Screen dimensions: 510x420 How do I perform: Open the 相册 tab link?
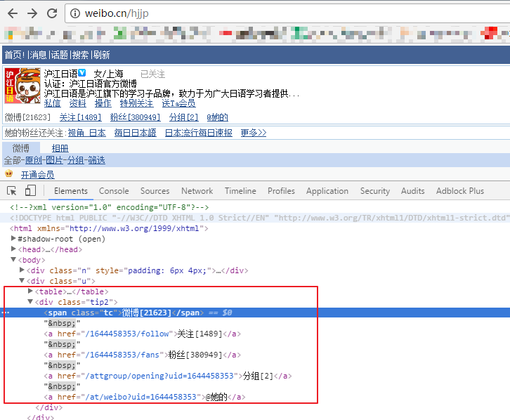point(60,149)
